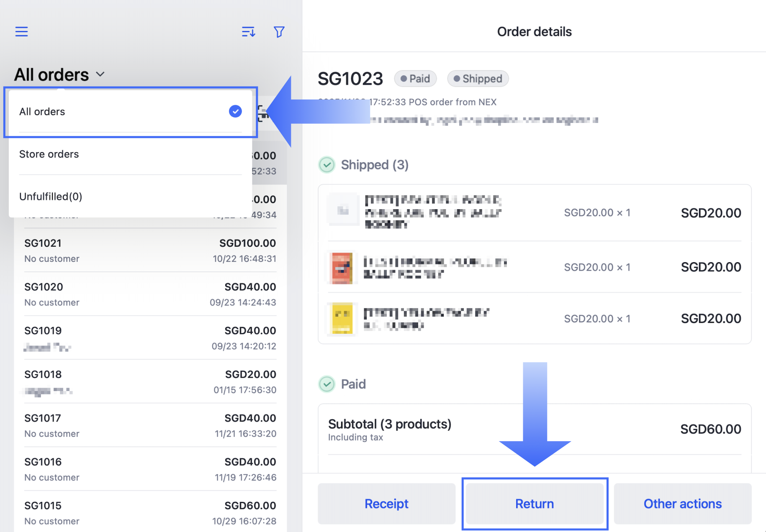Click the 10/29 16:07:28 timestamp
The height and width of the screenshot is (532, 766).
point(244,521)
